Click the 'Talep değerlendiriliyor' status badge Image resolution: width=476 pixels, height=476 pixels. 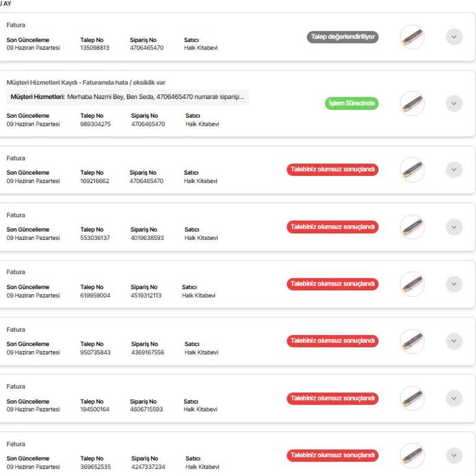343,37
